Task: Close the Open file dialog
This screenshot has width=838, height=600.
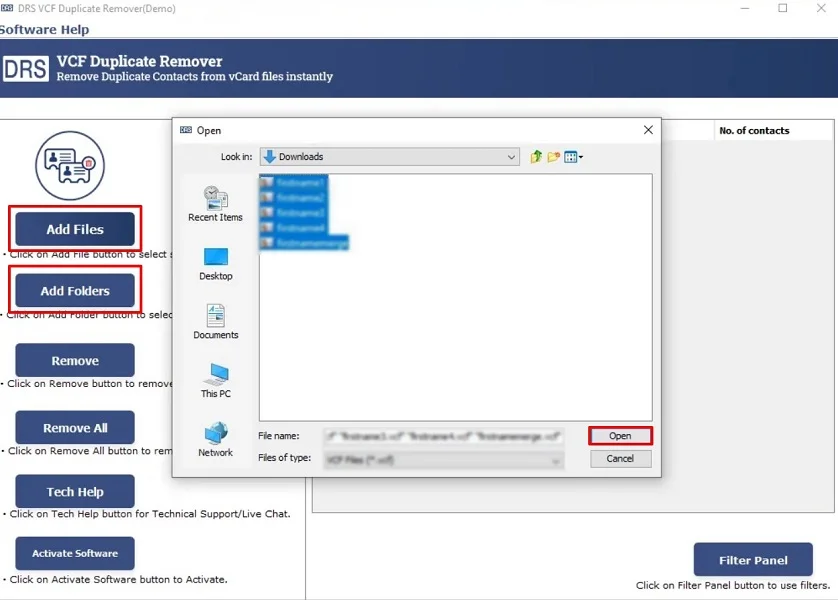Action: coord(648,130)
